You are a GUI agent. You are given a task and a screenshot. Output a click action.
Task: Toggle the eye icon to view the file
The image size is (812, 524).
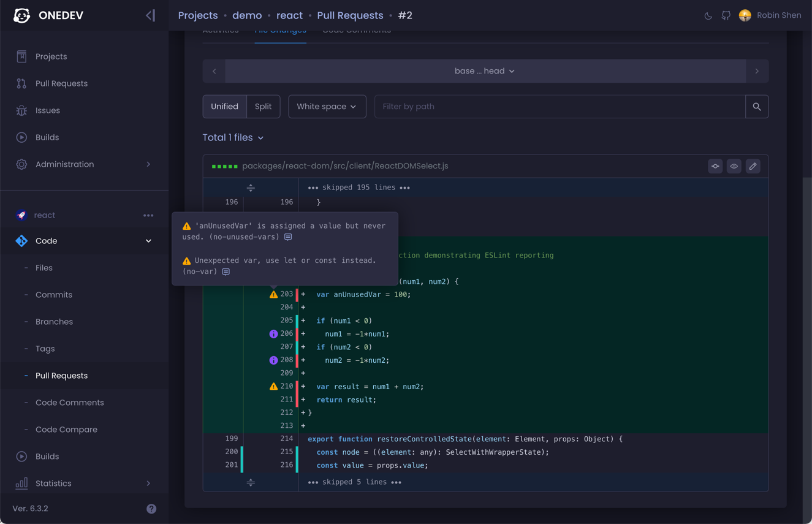[x=734, y=166]
